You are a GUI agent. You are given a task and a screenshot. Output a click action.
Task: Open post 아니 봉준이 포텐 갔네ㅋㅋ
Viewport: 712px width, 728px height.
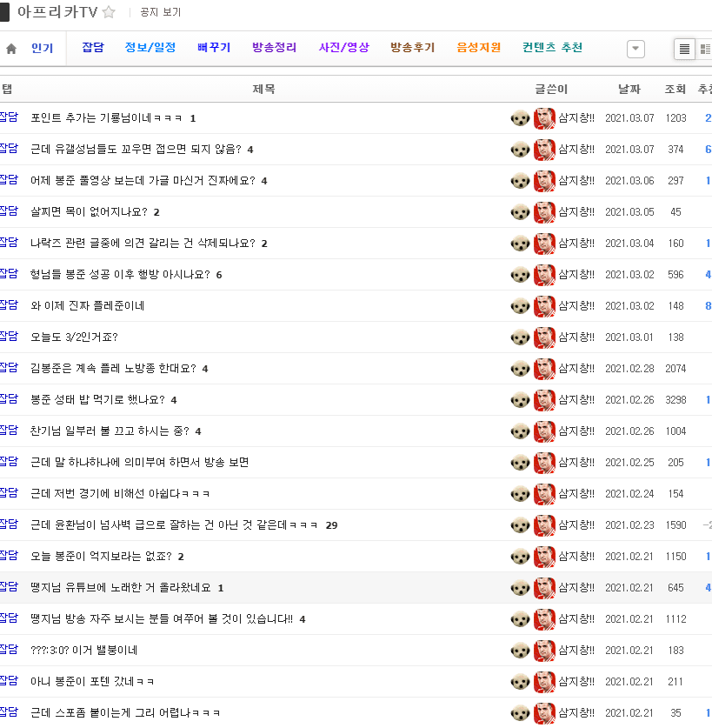click(x=92, y=682)
